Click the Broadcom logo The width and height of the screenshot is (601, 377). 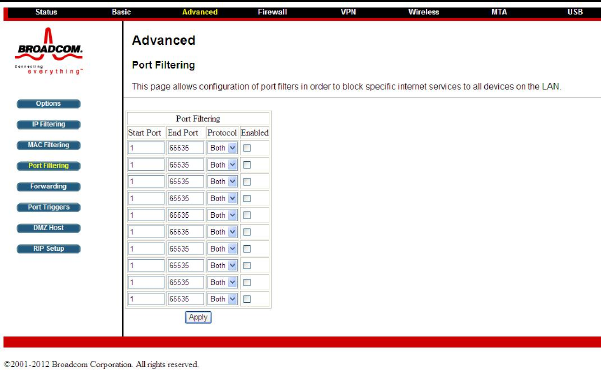pos(49,51)
